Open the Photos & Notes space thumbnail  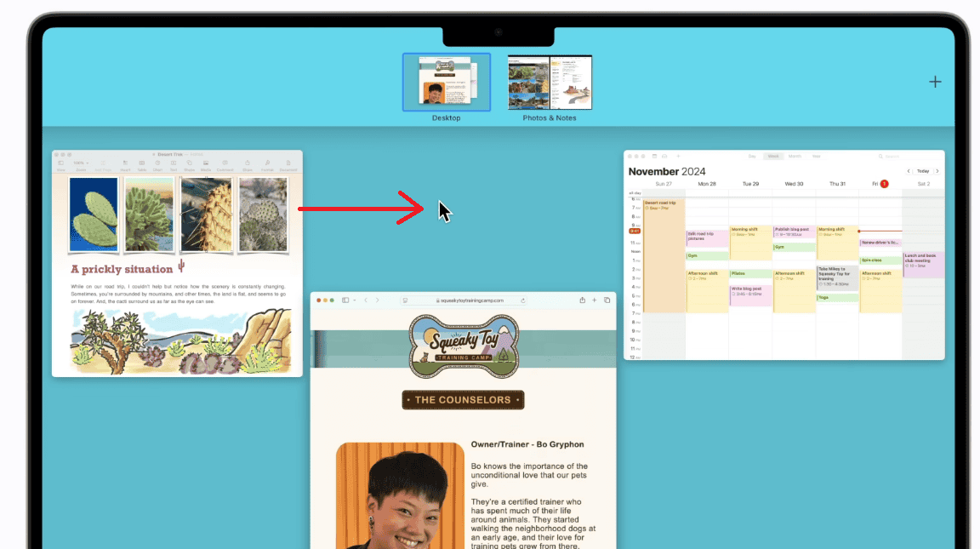coord(550,83)
